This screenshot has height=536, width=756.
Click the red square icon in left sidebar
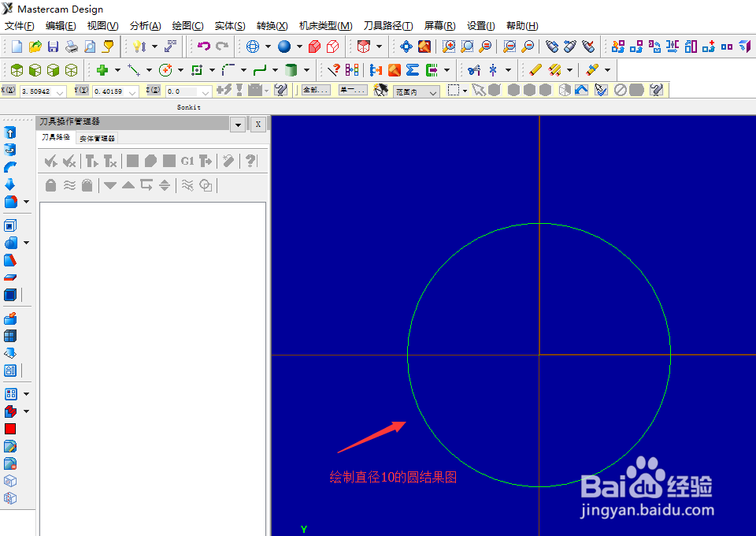tap(10, 429)
